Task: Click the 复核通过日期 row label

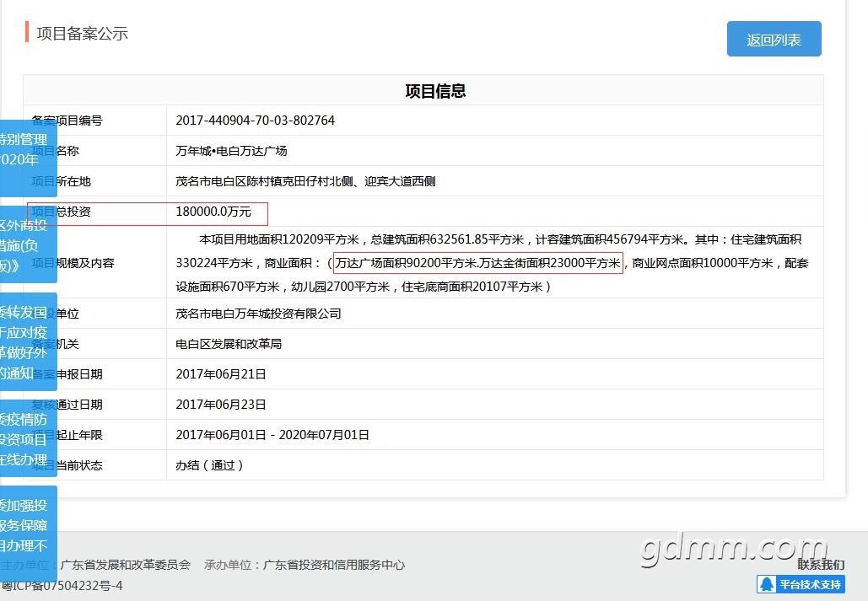Action: (x=67, y=405)
